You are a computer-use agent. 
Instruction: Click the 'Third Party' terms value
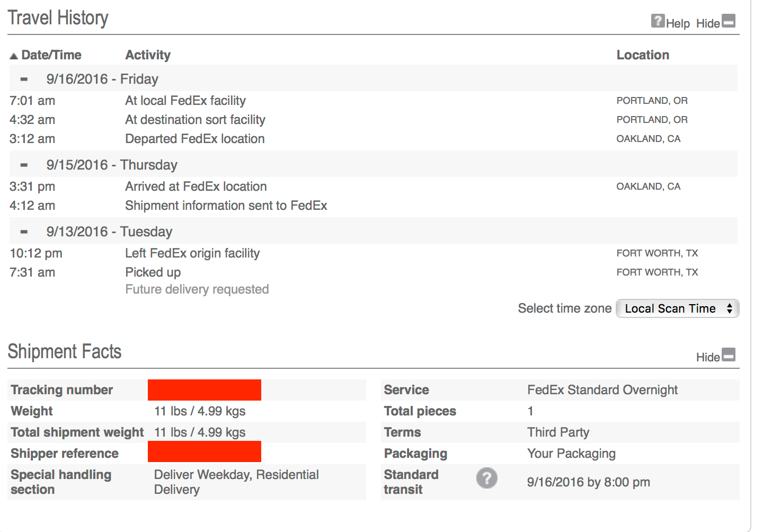558,432
